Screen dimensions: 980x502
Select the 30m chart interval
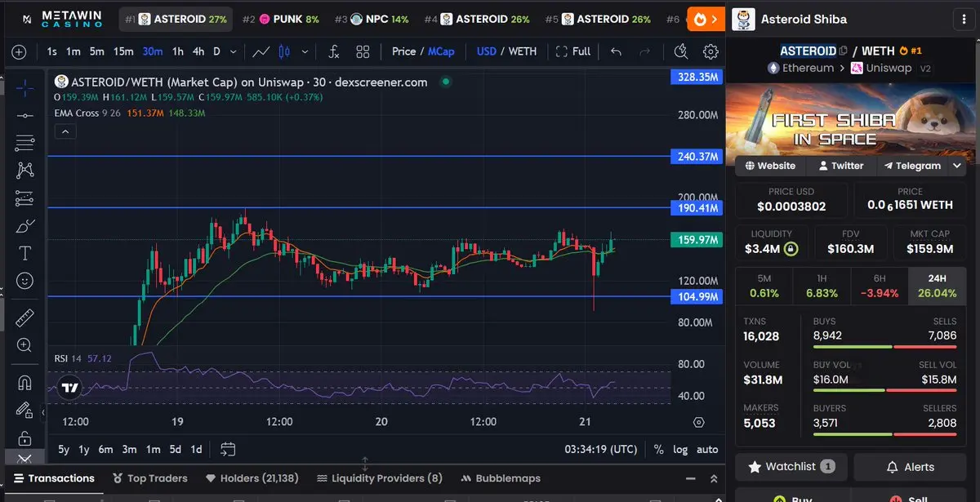153,51
